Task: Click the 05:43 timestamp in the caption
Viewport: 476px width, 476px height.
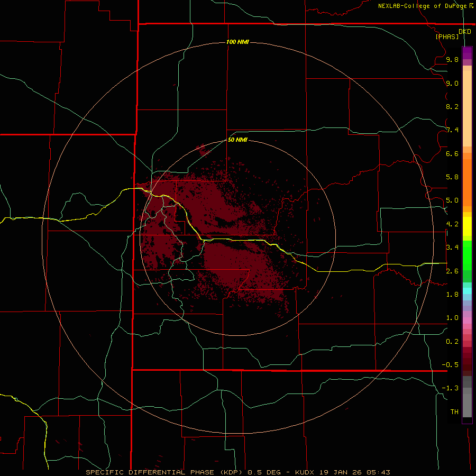Action: point(378,472)
